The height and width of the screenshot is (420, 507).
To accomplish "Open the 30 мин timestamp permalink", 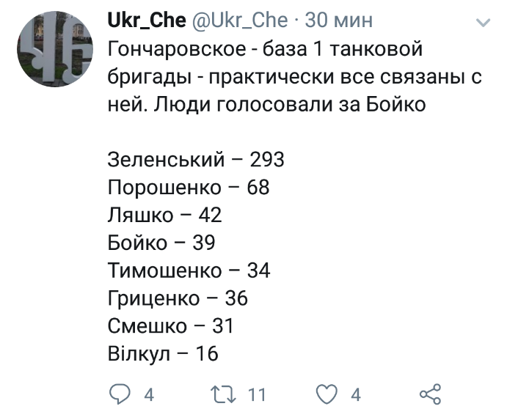I will click(x=339, y=21).
